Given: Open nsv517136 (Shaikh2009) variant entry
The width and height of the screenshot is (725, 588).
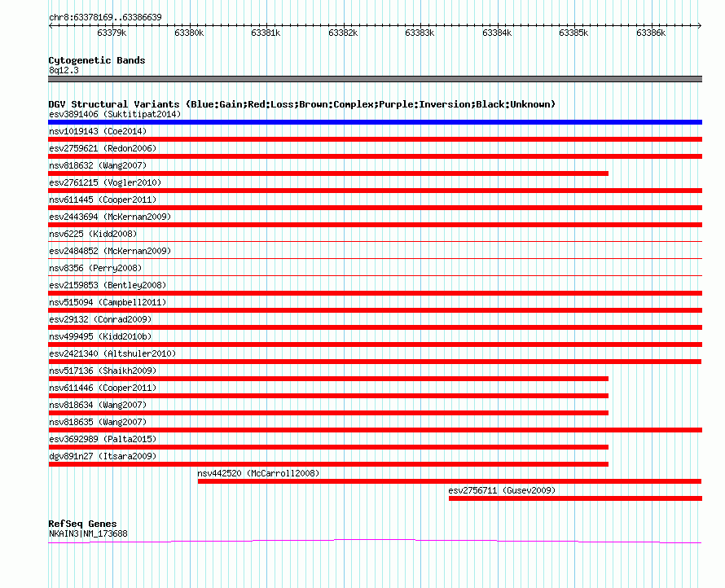Looking at the screenshot, I should point(103,371).
